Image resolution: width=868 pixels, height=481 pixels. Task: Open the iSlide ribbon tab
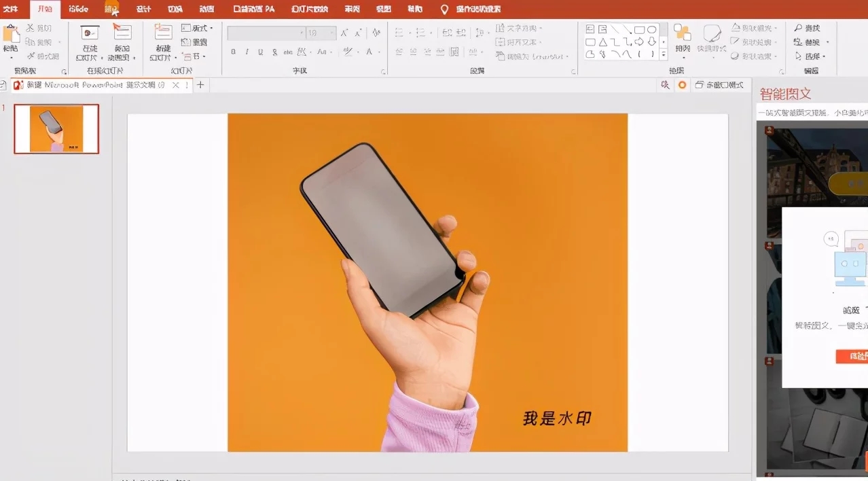pyautogui.click(x=78, y=9)
